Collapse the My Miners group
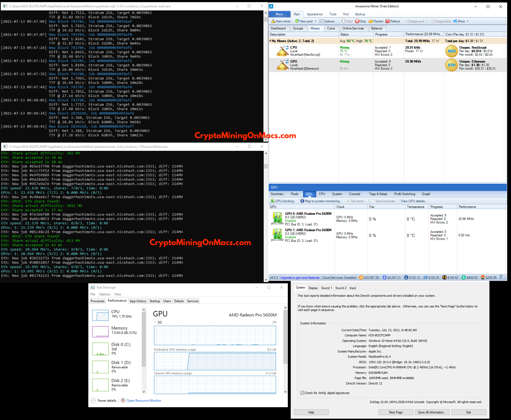The width and height of the screenshot is (511, 420). (x=270, y=41)
